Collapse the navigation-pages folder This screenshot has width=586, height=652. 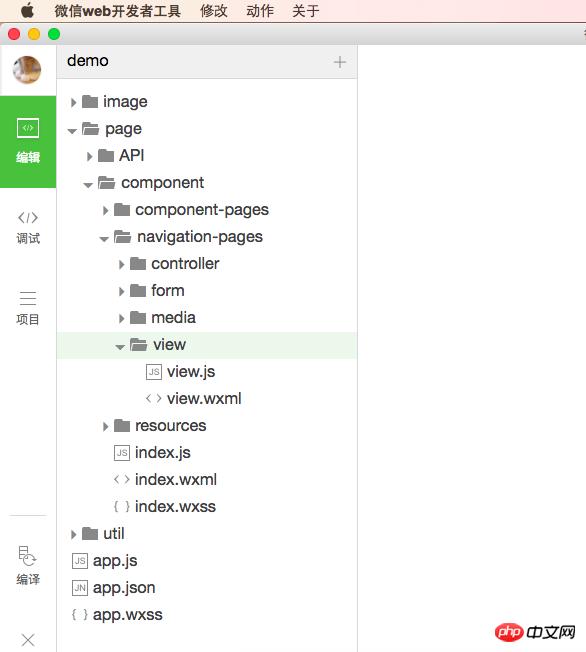[104, 239]
